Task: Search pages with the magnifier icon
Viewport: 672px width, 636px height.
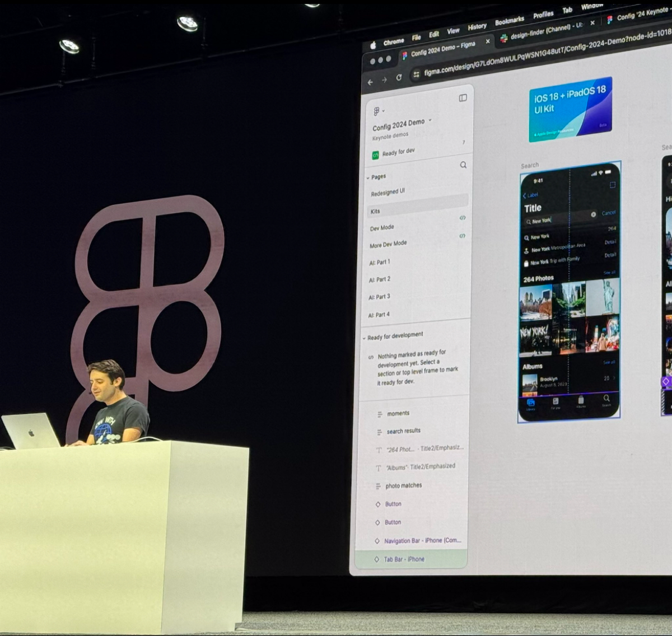Action: [x=463, y=165]
